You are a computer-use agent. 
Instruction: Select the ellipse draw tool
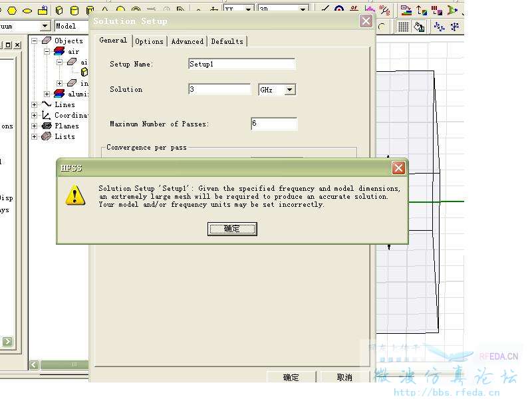27,11
